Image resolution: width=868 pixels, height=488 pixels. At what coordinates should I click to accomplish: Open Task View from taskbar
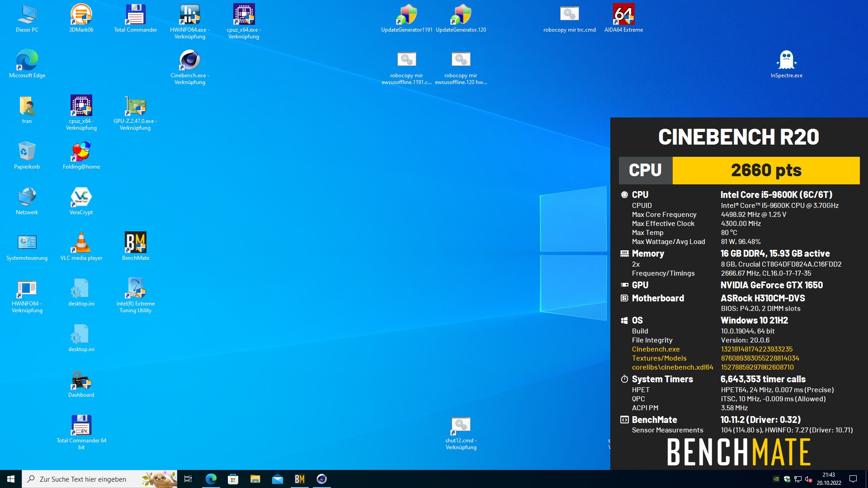[x=188, y=479]
